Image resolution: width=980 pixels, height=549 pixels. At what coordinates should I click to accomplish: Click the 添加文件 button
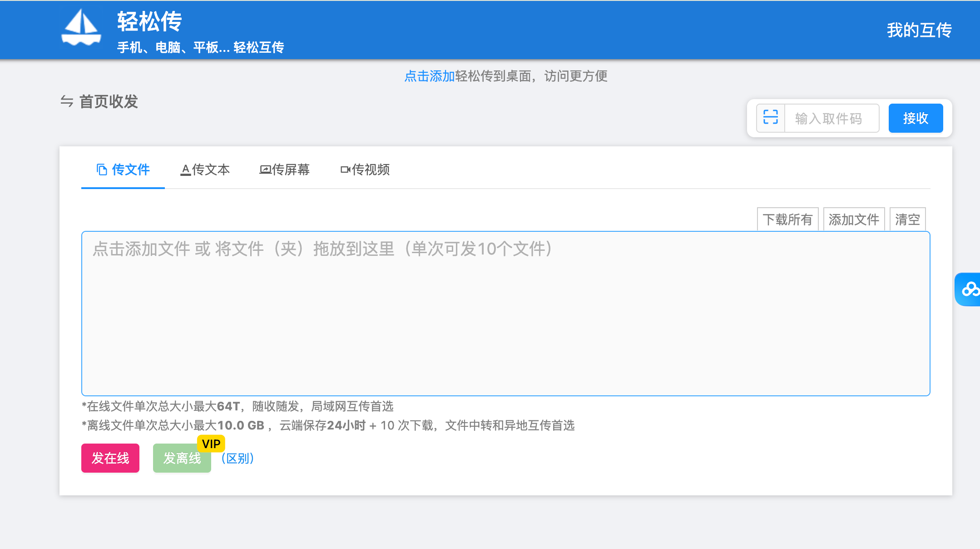pos(854,220)
